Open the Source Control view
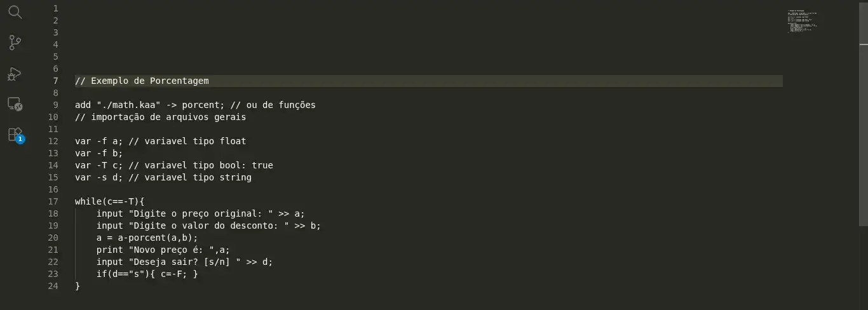Image resolution: width=868 pixels, height=310 pixels. [x=15, y=43]
